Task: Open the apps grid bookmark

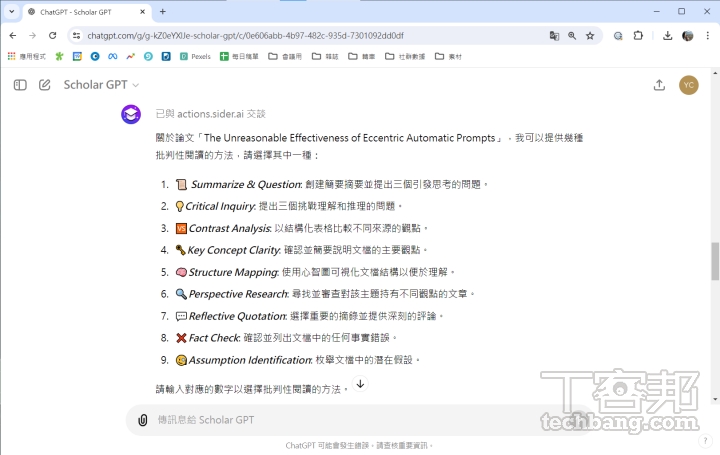Action: [27, 56]
